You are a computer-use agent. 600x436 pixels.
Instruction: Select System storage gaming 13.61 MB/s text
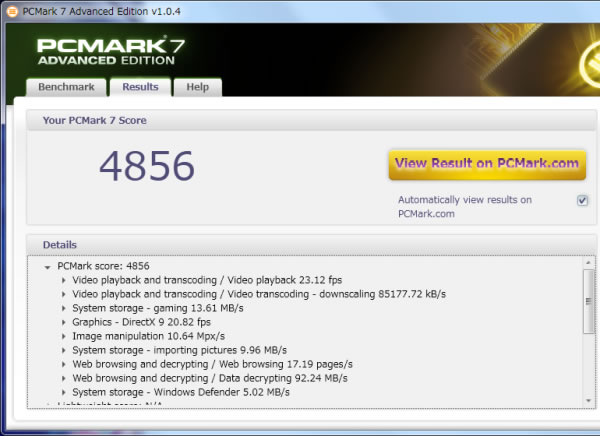pyautogui.click(x=158, y=308)
